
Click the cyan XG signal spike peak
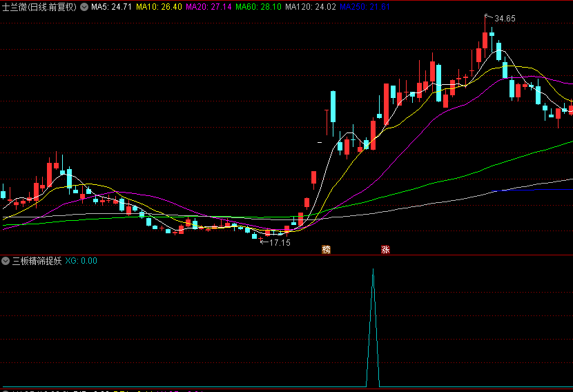pyautogui.click(x=373, y=270)
